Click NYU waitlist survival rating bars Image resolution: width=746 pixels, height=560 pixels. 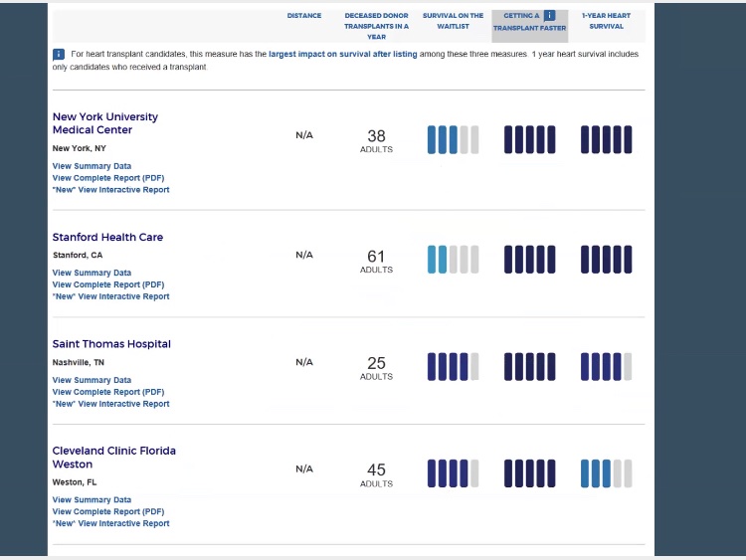[x=453, y=140]
